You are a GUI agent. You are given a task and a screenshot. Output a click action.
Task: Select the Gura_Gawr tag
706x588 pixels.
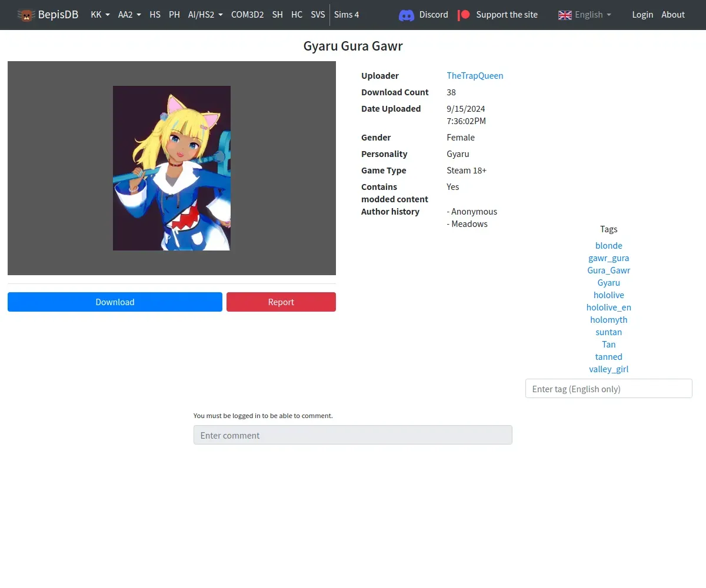608,270
